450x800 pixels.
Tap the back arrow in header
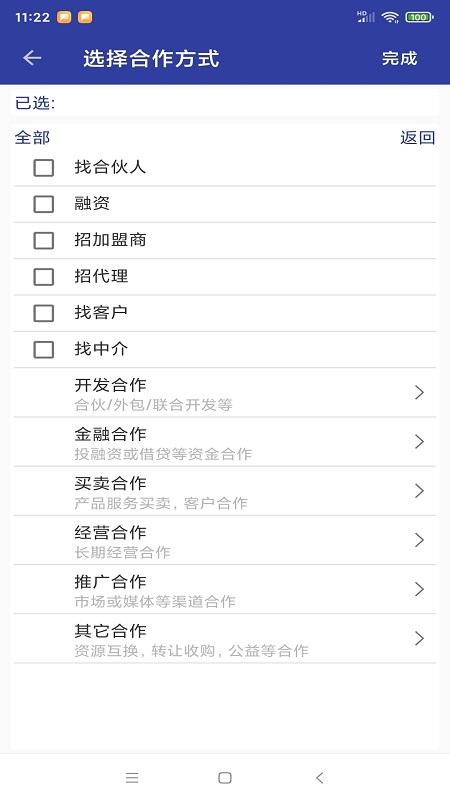point(32,58)
